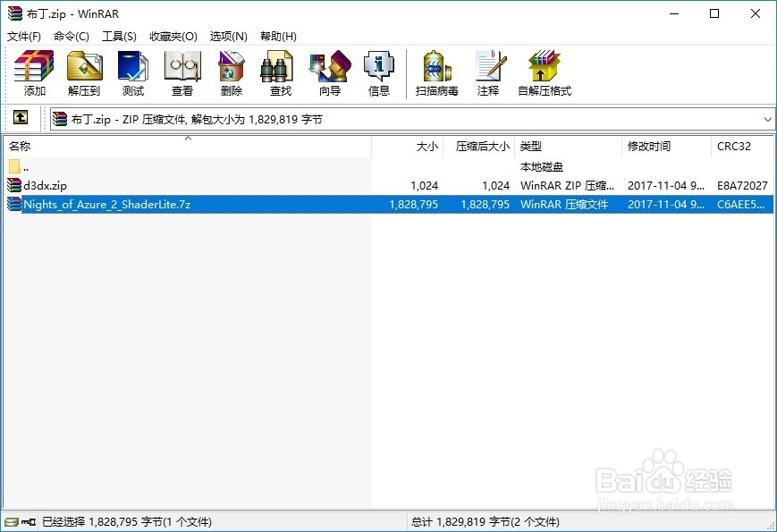Viewport: 777px width, 532px height.
Task: Run the 测试 (Test) archive tool
Action: pyautogui.click(x=133, y=73)
